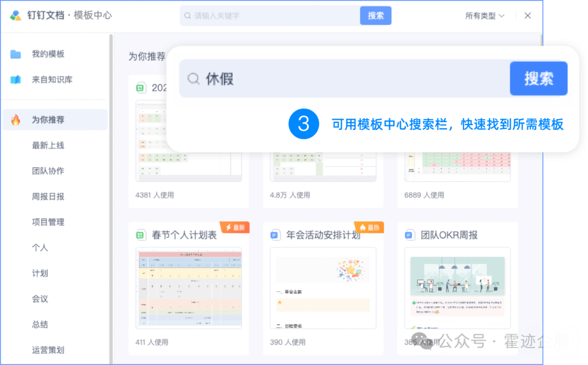Click the large blue 搜索 button
This screenshot has height=365, width=588.
click(538, 79)
